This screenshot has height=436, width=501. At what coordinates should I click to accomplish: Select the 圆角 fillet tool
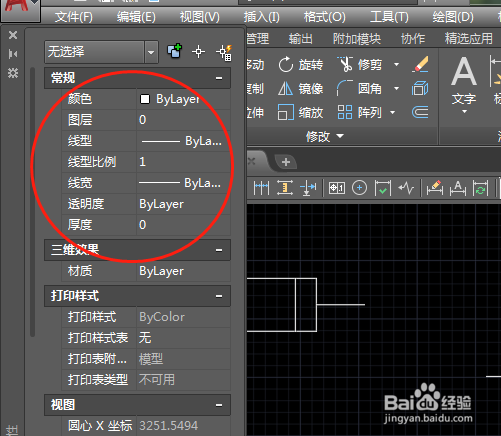[x=359, y=89]
